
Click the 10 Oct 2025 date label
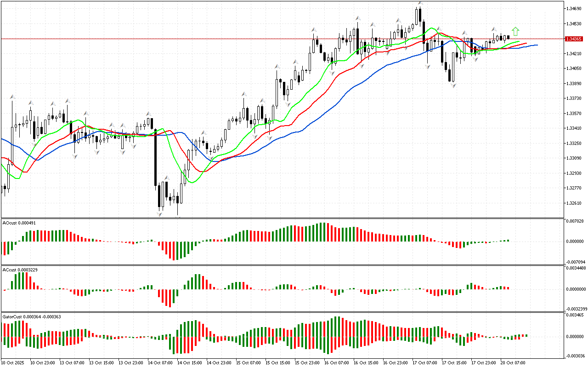point(14,362)
